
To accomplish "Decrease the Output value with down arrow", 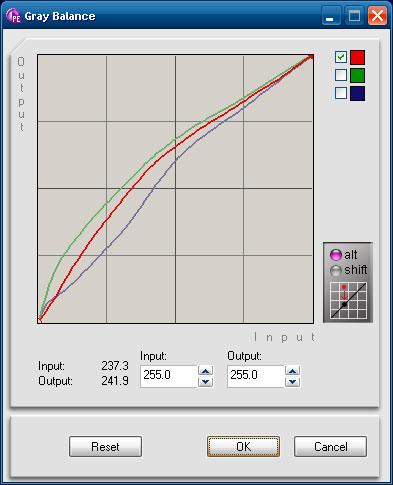I will (x=292, y=382).
